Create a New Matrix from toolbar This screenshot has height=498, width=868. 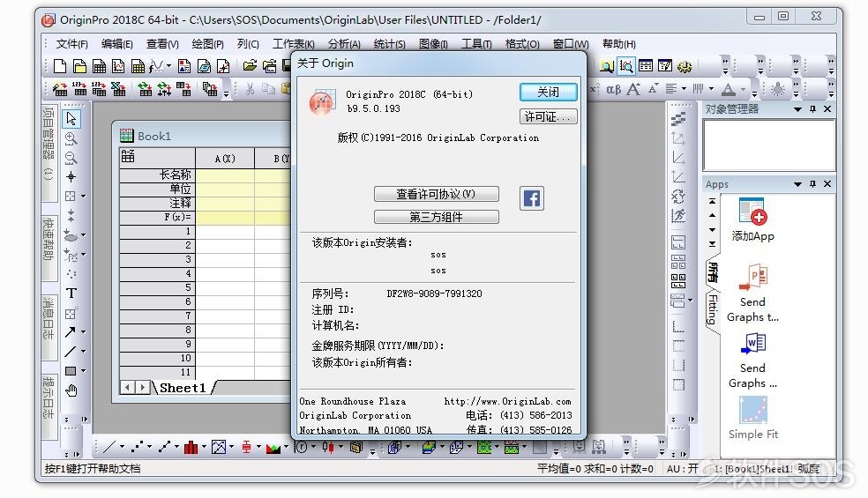(x=138, y=66)
